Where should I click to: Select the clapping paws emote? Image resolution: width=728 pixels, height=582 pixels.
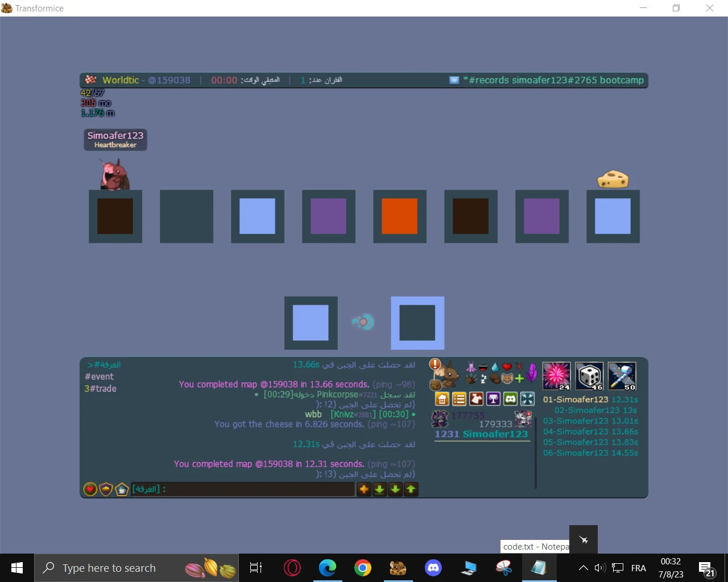point(471,379)
